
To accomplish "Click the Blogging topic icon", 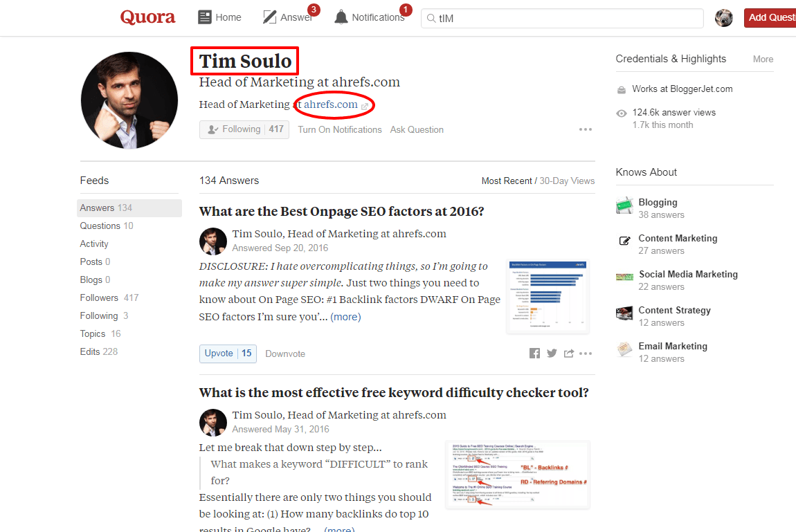I will (625, 205).
